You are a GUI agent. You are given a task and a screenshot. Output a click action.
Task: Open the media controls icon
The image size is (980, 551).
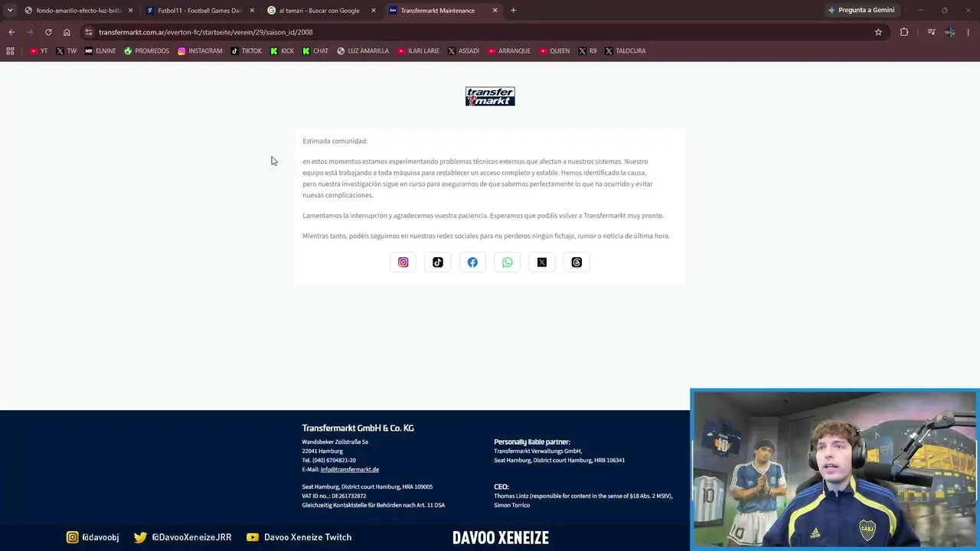(x=931, y=32)
